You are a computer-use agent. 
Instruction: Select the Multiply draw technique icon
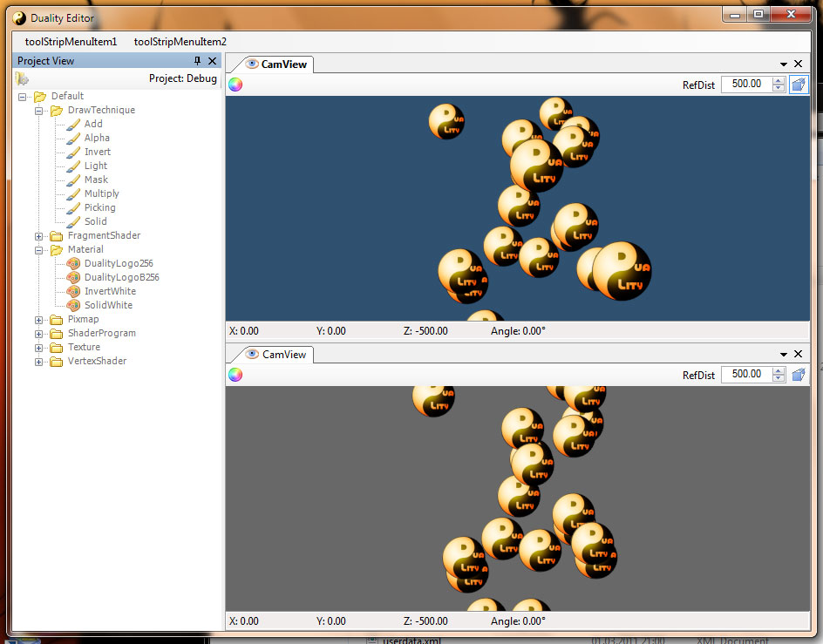pos(73,194)
